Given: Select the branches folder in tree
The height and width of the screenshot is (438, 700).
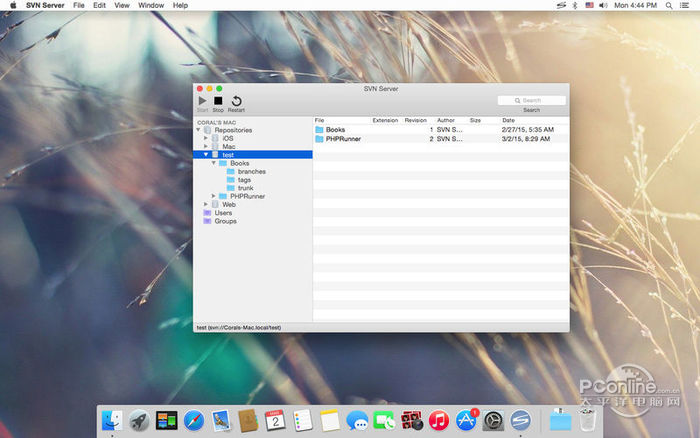Looking at the screenshot, I should [x=251, y=171].
